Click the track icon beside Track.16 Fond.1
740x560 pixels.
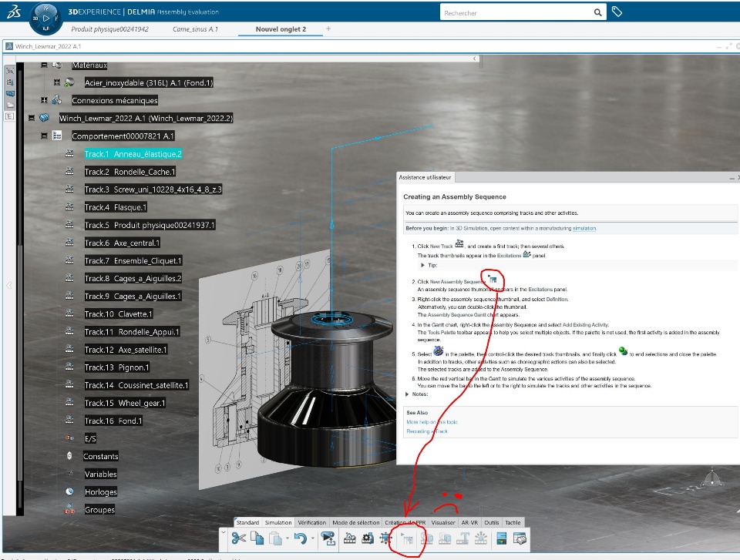pyautogui.click(x=69, y=420)
